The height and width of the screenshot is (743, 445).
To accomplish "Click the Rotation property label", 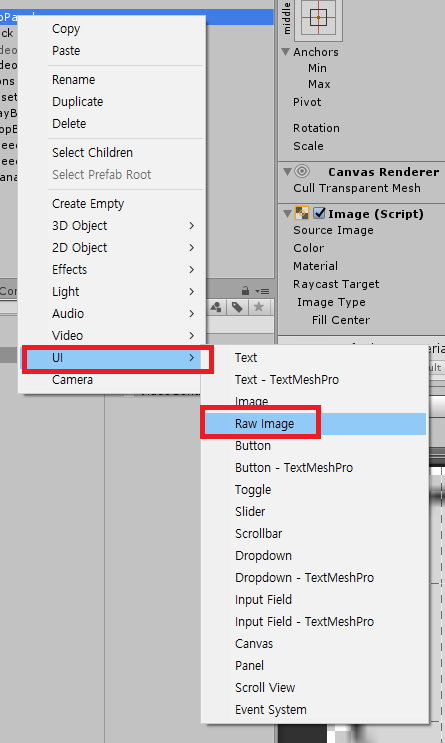I will tap(316, 128).
